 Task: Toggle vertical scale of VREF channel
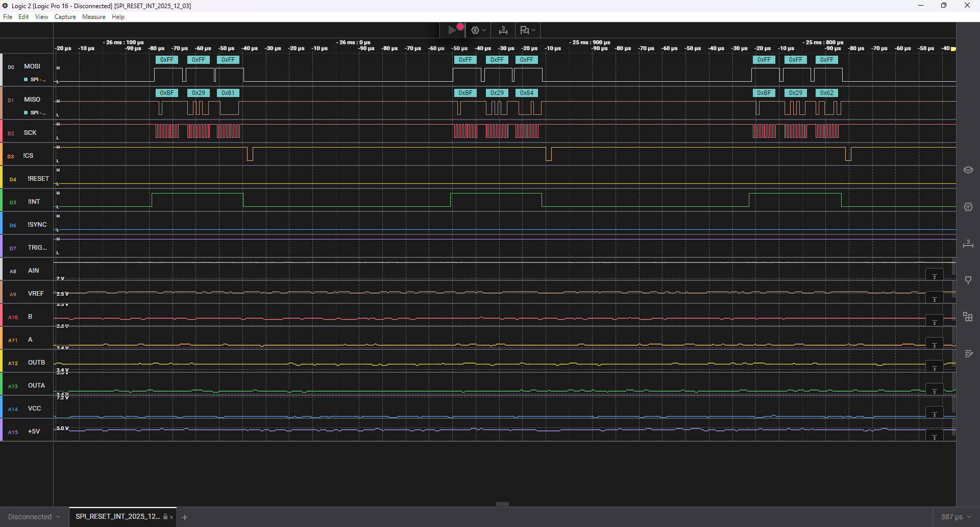pos(935,298)
